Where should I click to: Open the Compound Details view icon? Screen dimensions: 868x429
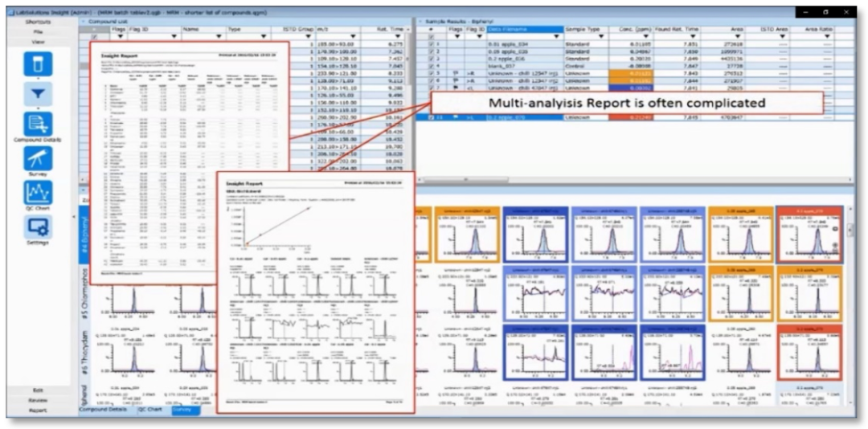click(x=38, y=123)
